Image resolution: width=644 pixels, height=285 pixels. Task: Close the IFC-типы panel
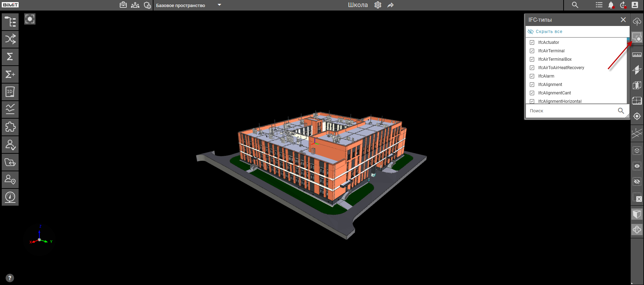click(623, 20)
